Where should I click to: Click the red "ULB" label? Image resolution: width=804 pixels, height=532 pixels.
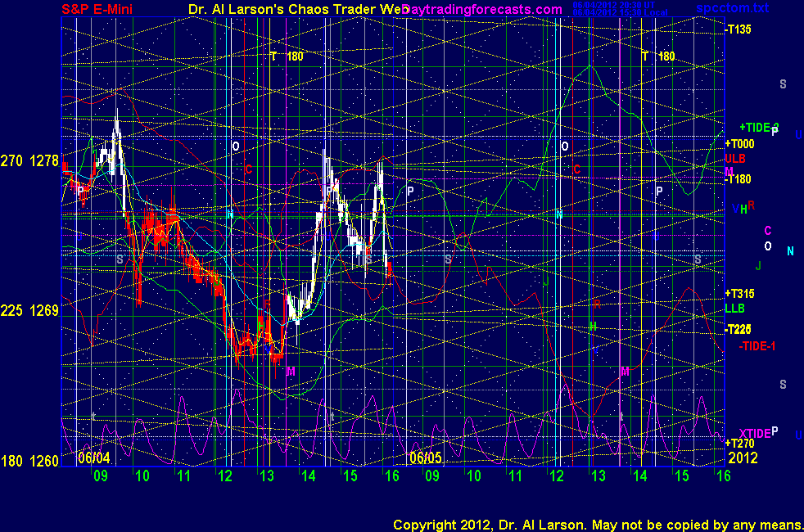click(734, 158)
